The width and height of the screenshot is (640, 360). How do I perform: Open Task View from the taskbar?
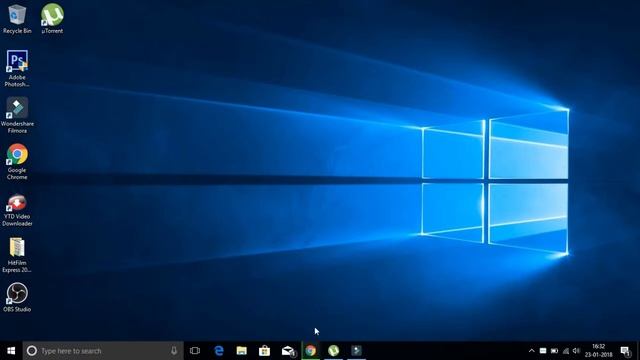[x=195, y=351]
